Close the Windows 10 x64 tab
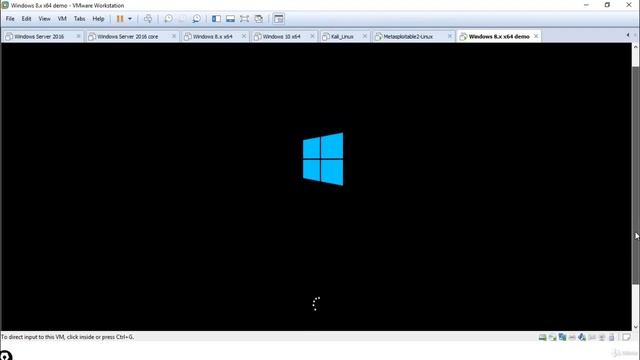This screenshot has height=360, width=640. [x=312, y=36]
